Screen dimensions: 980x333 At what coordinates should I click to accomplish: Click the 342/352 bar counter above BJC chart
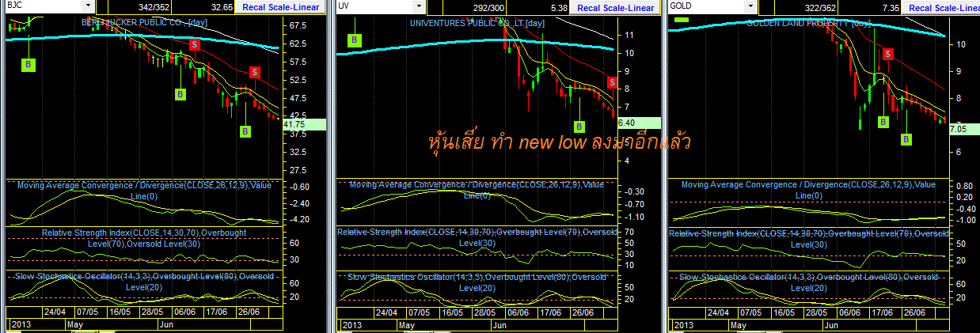point(155,7)
